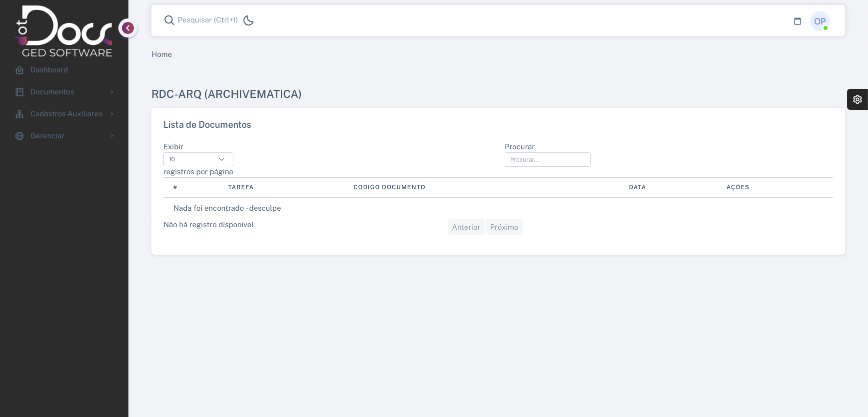Screen dimensions: 868x417
Task: Open the Exibir records-per-page dropdown
Action: [198, 159]
